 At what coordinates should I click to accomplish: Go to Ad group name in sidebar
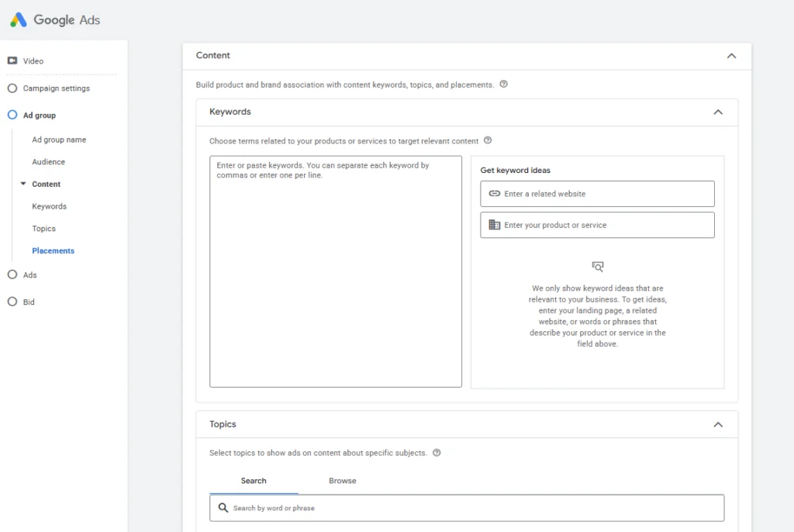[59, 140]
